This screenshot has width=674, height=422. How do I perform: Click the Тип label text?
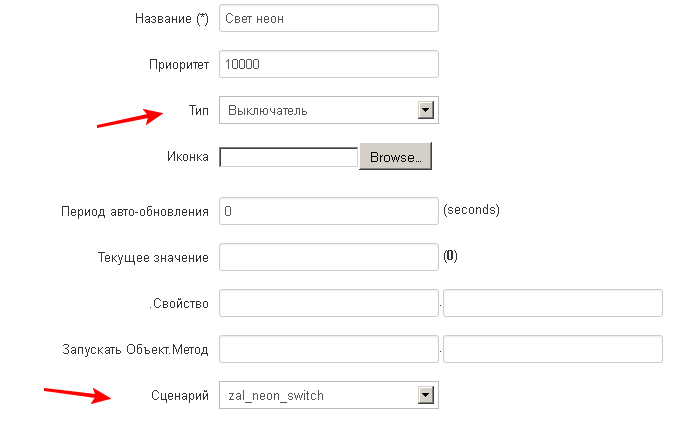199,110
